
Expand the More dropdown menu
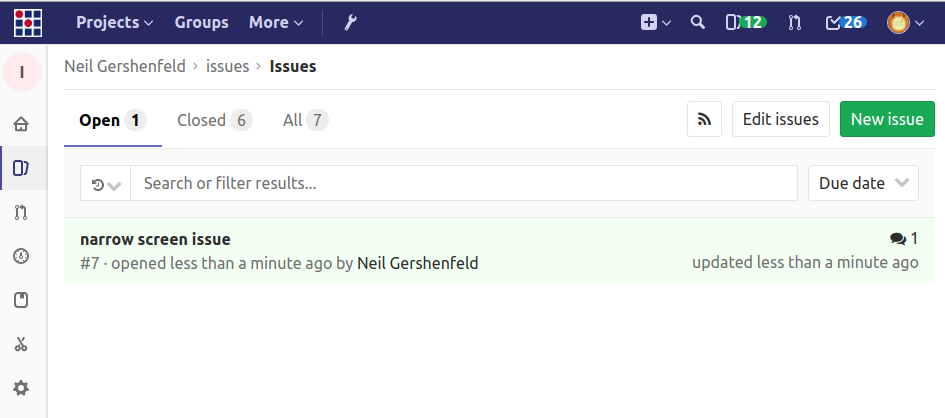click(276, 22)
